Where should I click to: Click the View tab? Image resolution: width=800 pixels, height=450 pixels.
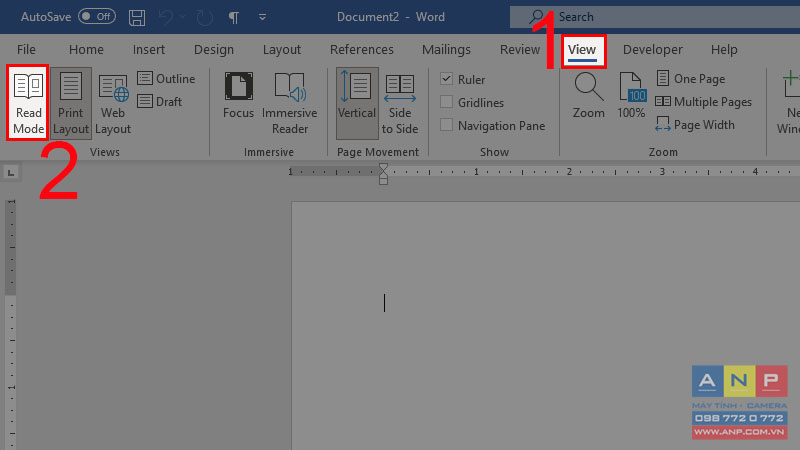pos(582,50)
